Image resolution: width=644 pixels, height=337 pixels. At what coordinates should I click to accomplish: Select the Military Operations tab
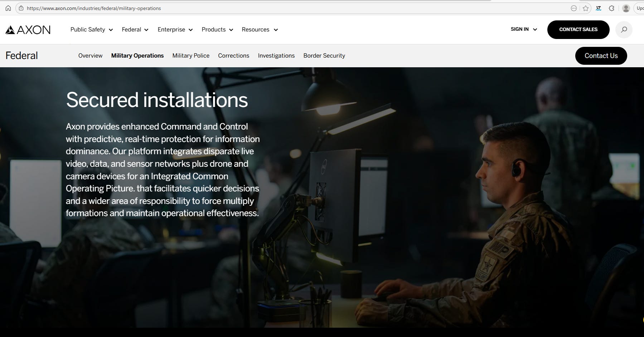point(137,56)
